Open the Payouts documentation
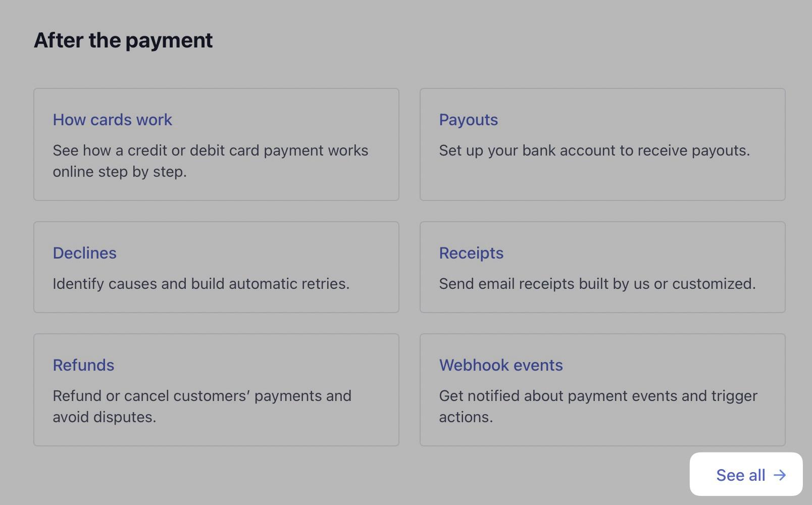 point(468,120)
